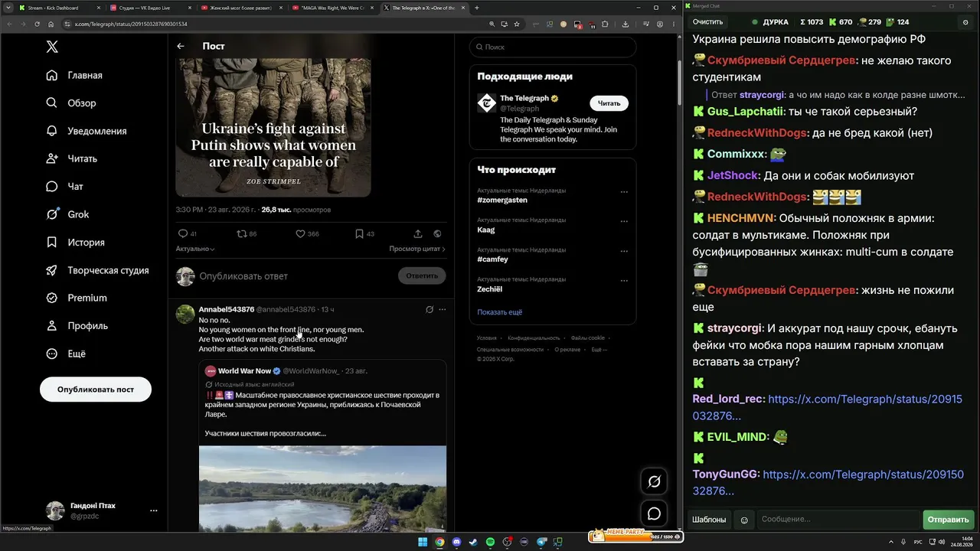
Task: Switch to the MAGA Was Right YouTube tab
Action: tap(333, 8)
